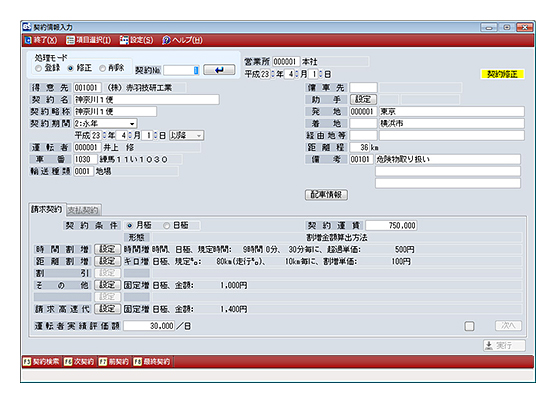Jump to F8 最終契約 last contract
556x403 pixels.
[152, 362]
